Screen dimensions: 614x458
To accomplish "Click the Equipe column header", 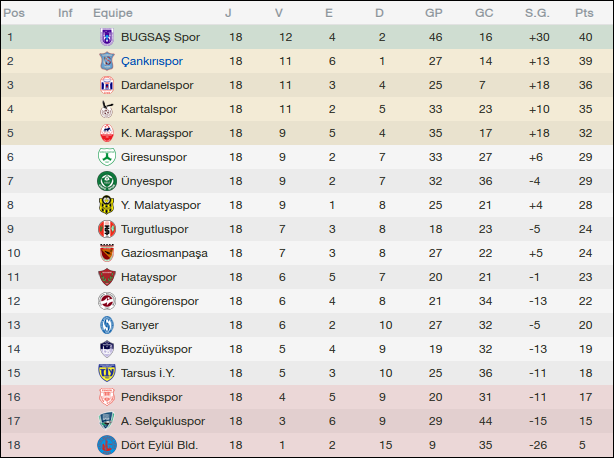I will pyautogui.click(x=113, y=13).
